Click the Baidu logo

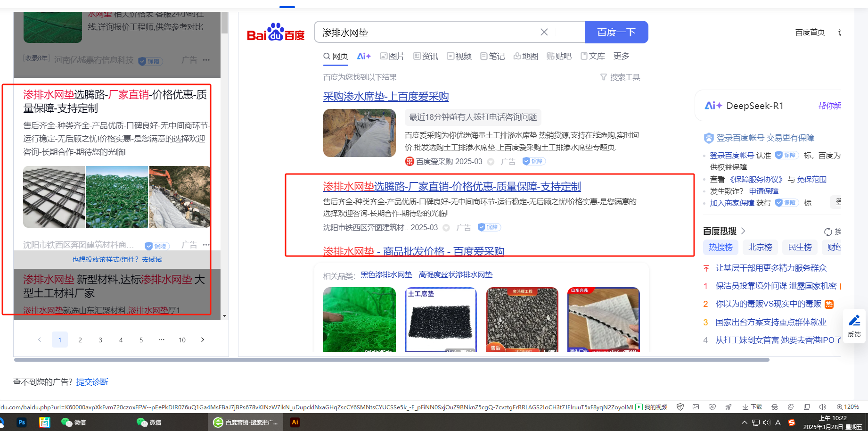[276, 33]
